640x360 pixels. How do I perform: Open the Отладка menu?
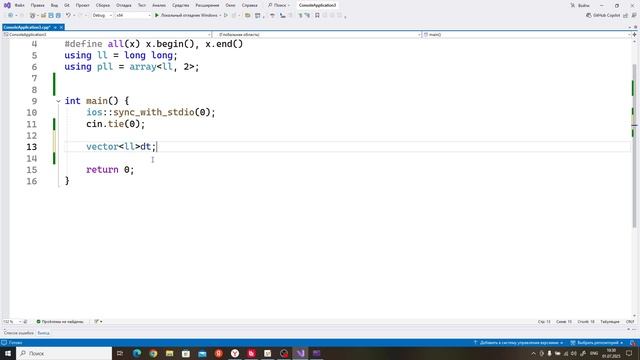pos(123,5)
